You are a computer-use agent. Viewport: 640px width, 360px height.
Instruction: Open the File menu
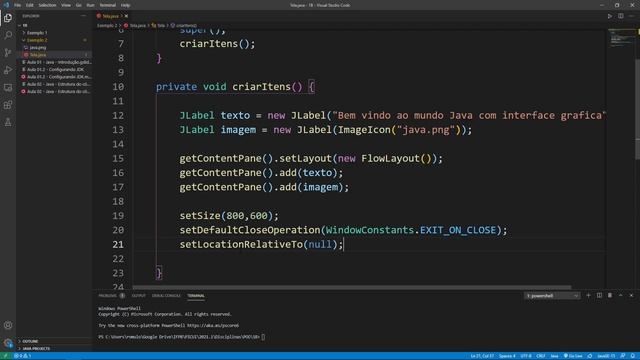tap(18, 5)
